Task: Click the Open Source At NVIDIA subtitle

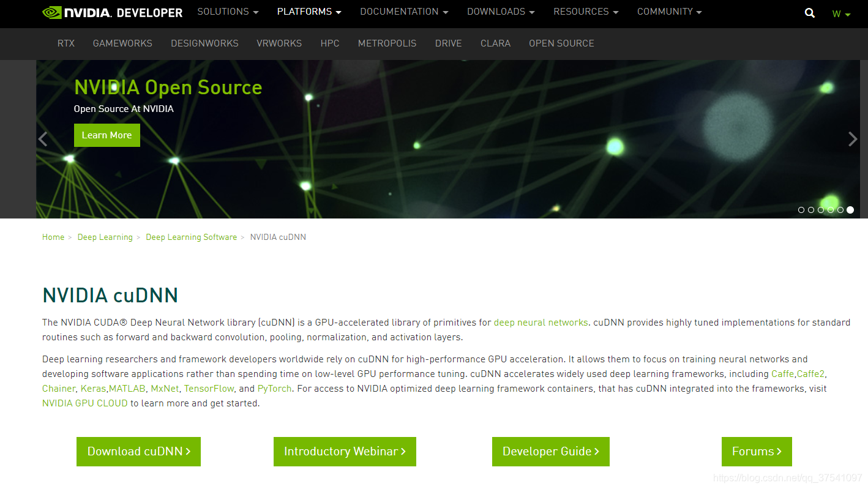Action: click(124, 109)
